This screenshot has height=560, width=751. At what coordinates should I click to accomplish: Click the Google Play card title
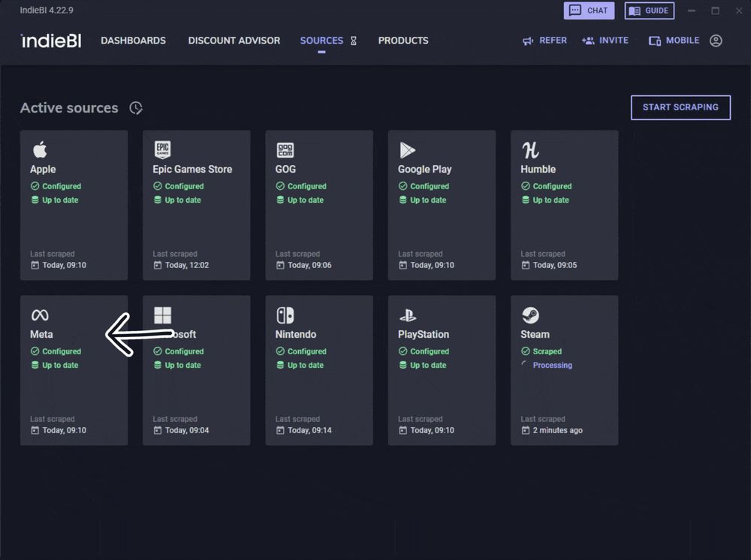(x=424, y=169)
